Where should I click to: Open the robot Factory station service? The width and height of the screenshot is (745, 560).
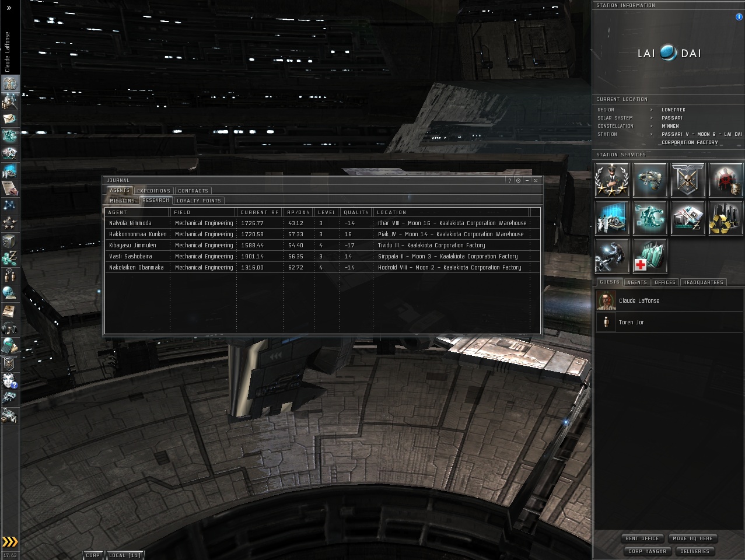point(650,218)
